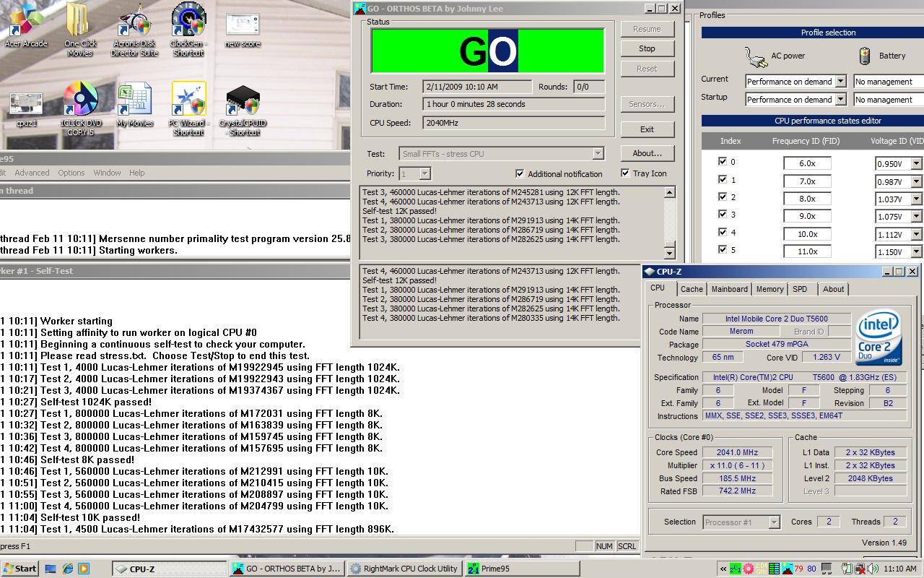Open the 1.150V voltage ID dropdown

click(x=916, y=252)
